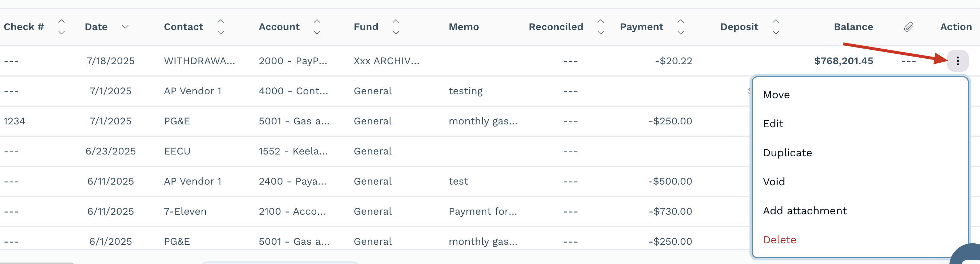The image size is (980, 264).
Task: Open the Date column dropdown chevron
Action: coord(125,27)
